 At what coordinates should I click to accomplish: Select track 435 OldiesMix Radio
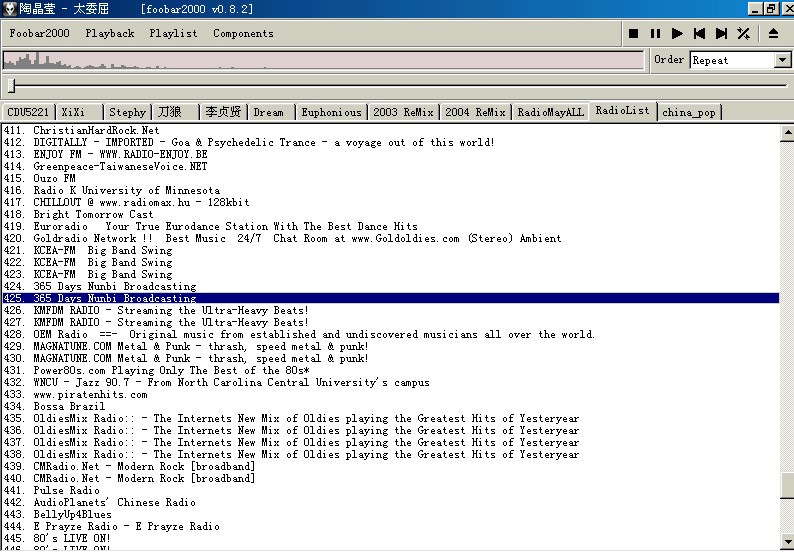[390, 419]
